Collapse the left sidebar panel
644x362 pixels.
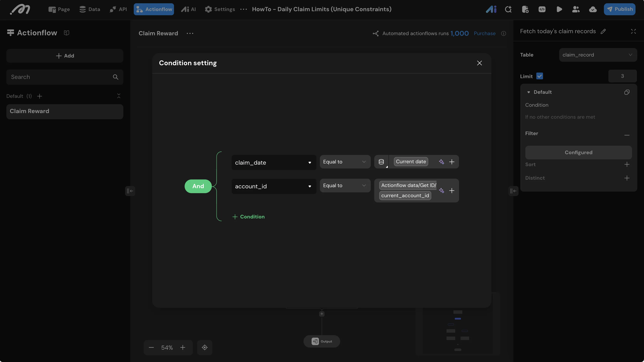(130, 191)
